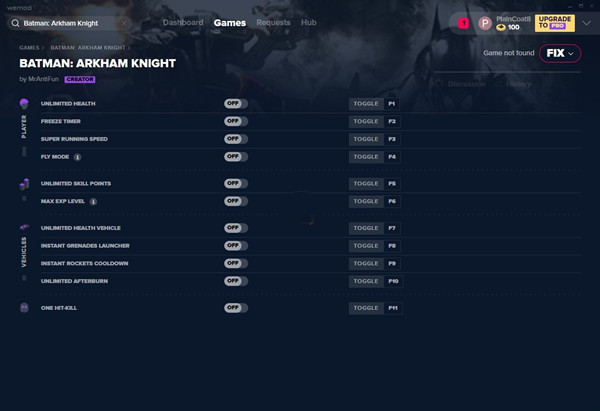
Task: Open the account menu chevron
Action: (587, 23)
